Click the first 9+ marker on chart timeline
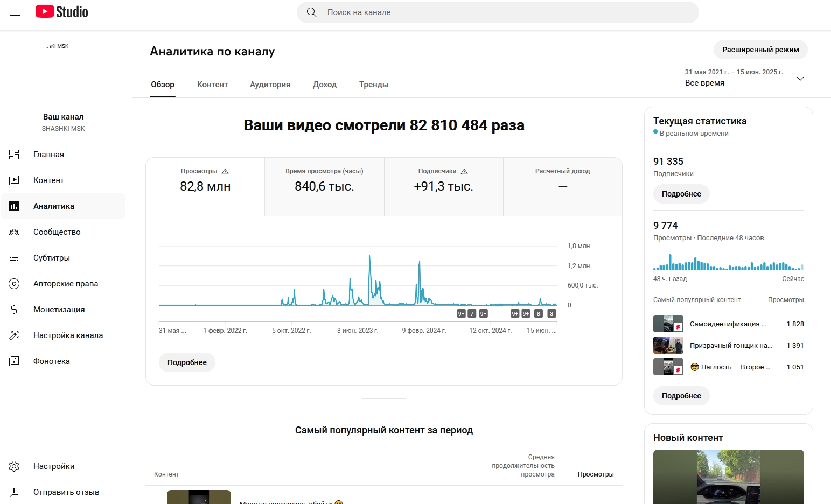This screenshot has width=831, height=504. click(461, 313)
